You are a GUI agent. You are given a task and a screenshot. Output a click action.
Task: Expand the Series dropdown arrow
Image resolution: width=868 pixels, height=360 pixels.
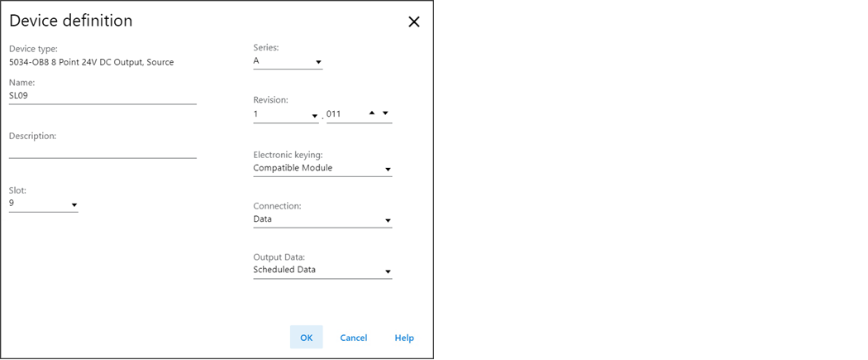(x=318, y=62)
